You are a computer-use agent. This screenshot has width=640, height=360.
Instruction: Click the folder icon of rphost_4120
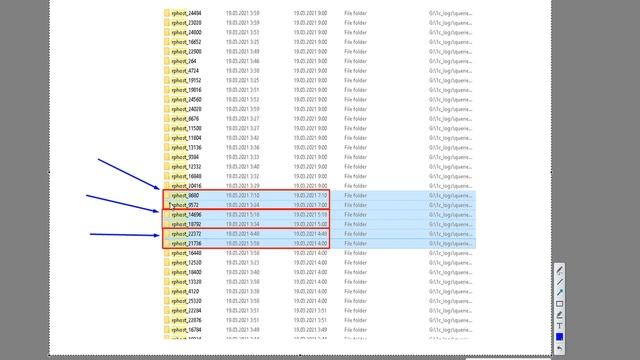coord(167,291)
